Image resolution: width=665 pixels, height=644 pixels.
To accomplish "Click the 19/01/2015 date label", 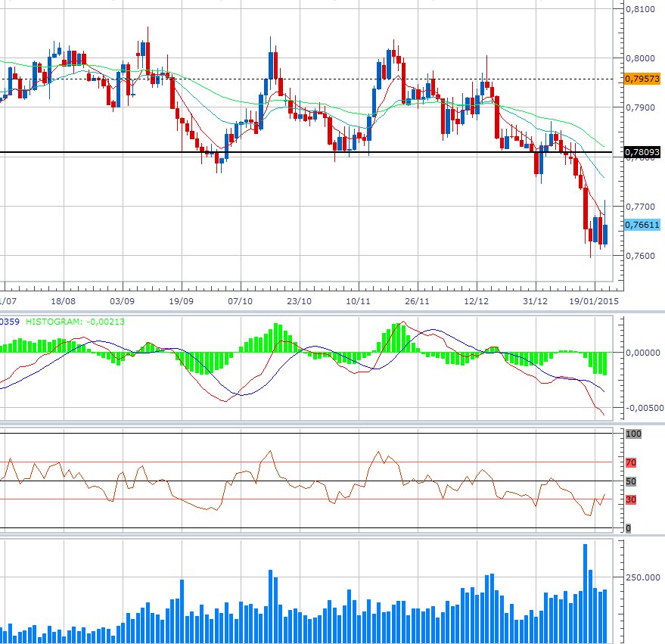I will click(x=595, y=300).
